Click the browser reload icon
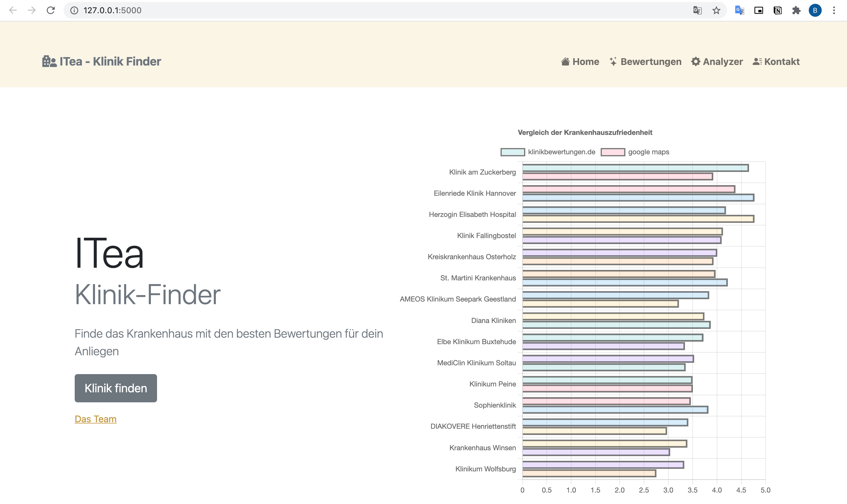 pyautogui.click(x=51, y=11)
